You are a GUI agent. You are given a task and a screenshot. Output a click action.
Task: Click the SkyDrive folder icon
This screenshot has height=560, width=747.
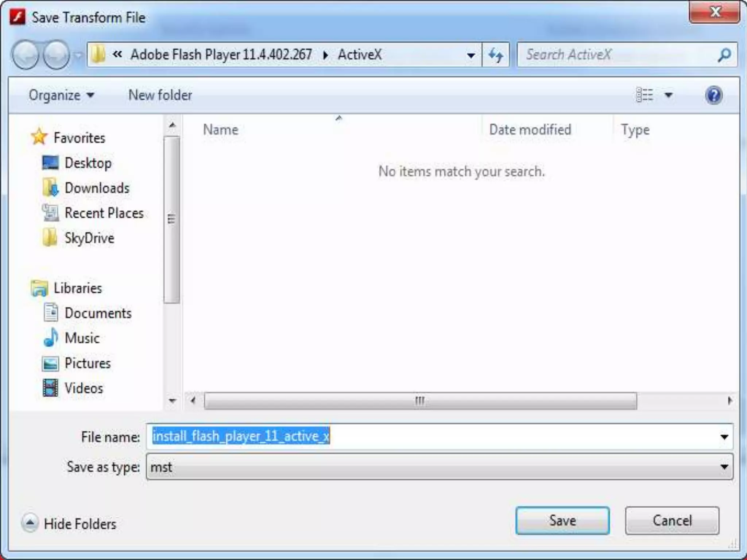tap(50, 237)
